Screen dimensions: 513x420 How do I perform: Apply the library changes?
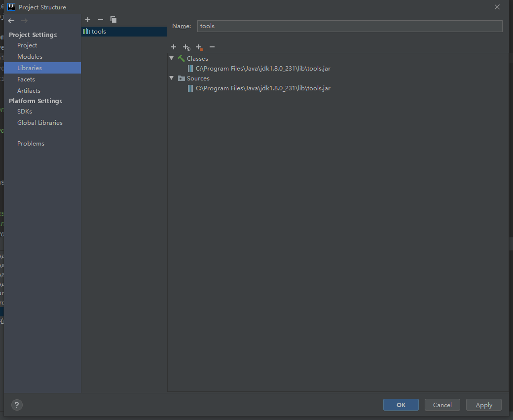[484, 405]
